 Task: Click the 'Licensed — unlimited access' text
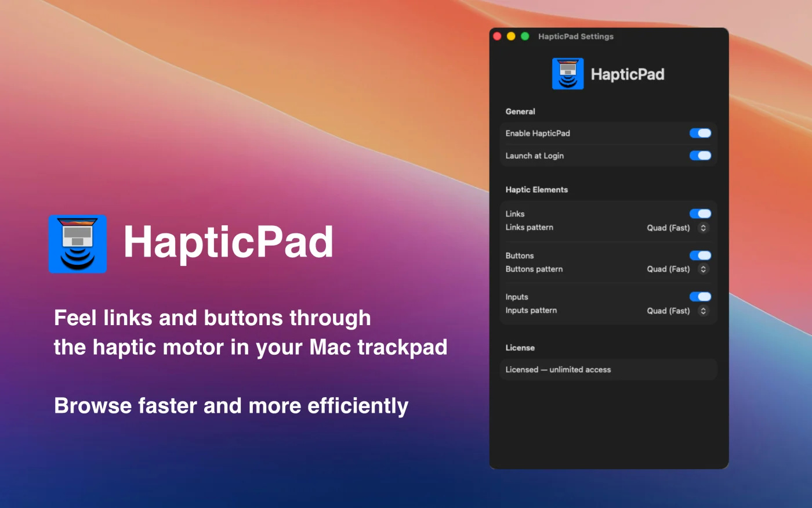click(x=558, y=370)
